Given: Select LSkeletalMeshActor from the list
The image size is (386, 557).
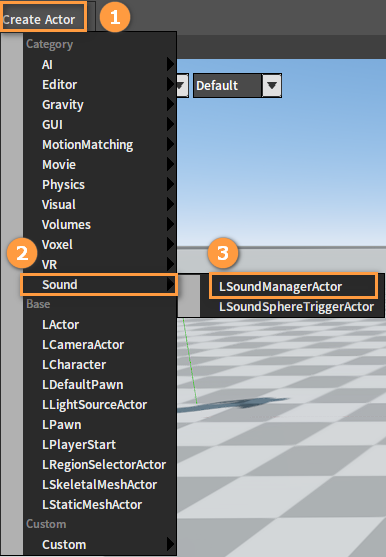Looking at the screenshot, I should [x=100, y=485].
